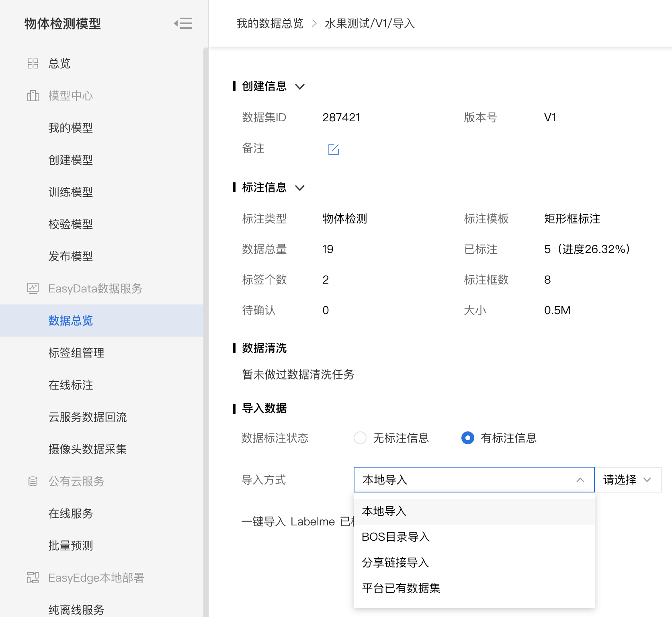The image size is (672, 617).
Task: Click the 数据清洗 section heading
Action: (264, 348)
